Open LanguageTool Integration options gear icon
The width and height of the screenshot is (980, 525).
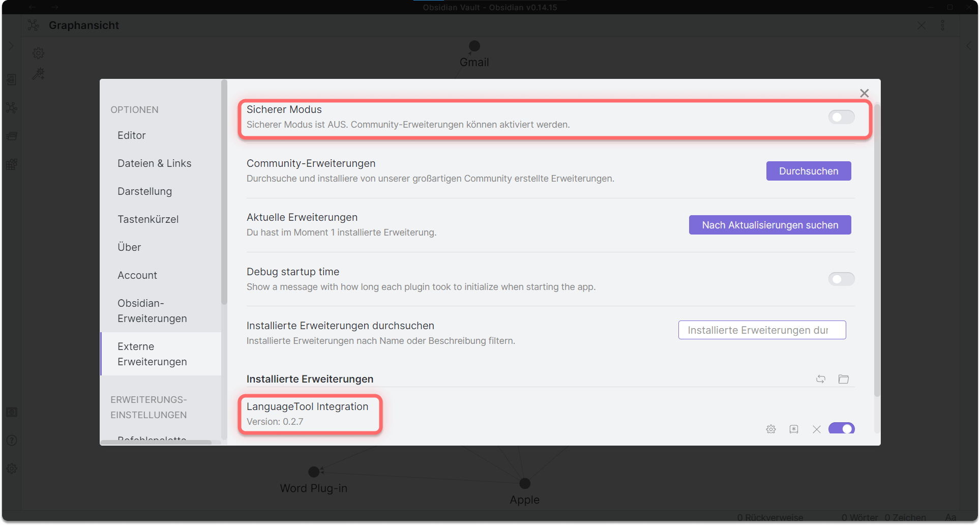pyautogui.click(x=771, y=429)
